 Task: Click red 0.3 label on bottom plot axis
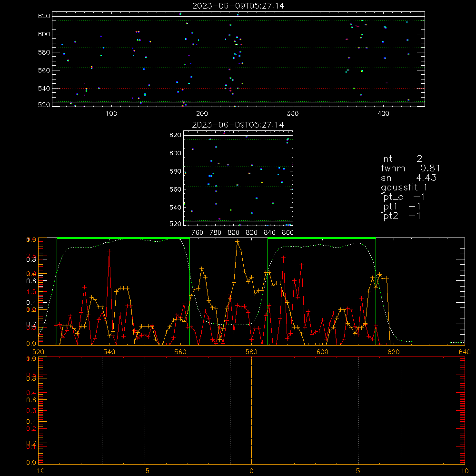click(31, 411)
